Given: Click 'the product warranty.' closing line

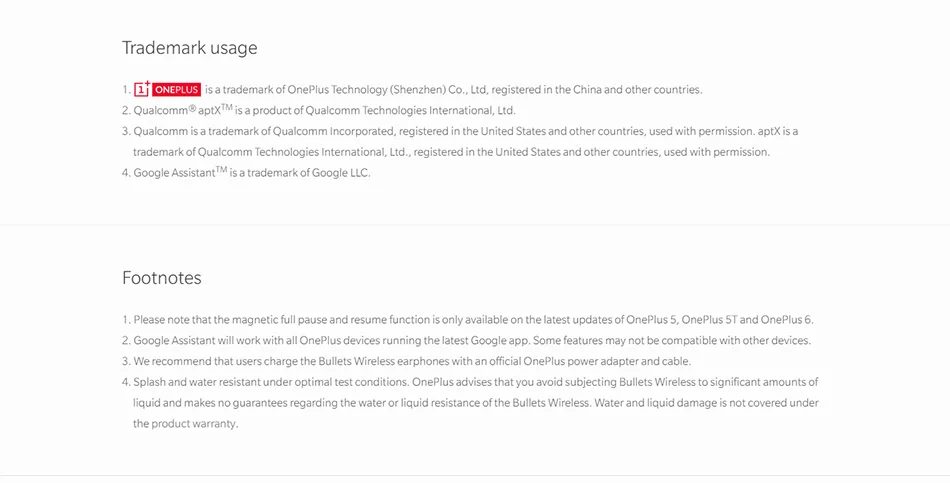Looking at the screenshot, I should [x=185, y=424].
